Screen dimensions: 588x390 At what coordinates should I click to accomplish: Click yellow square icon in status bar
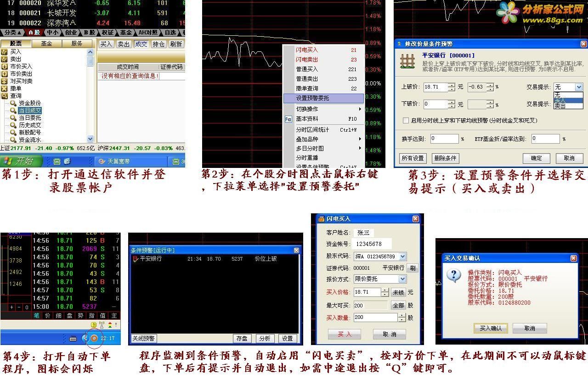[x=94, y=325]
